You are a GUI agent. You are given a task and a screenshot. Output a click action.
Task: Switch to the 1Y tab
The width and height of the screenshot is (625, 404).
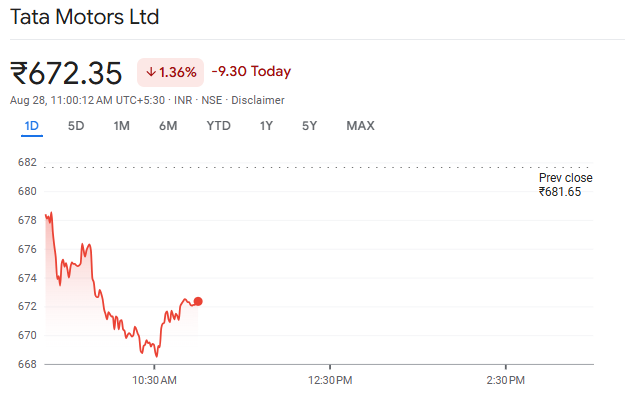[x=266, y=126]
